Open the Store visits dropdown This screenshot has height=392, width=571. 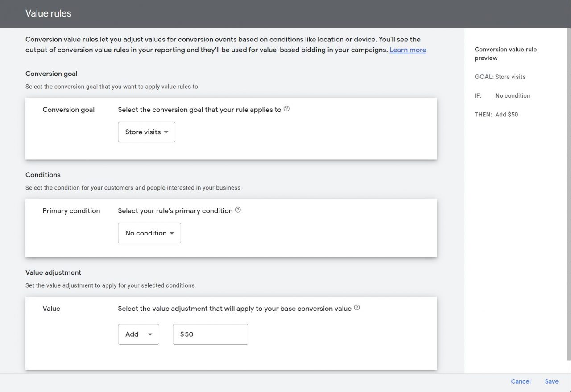click(146, 132)
